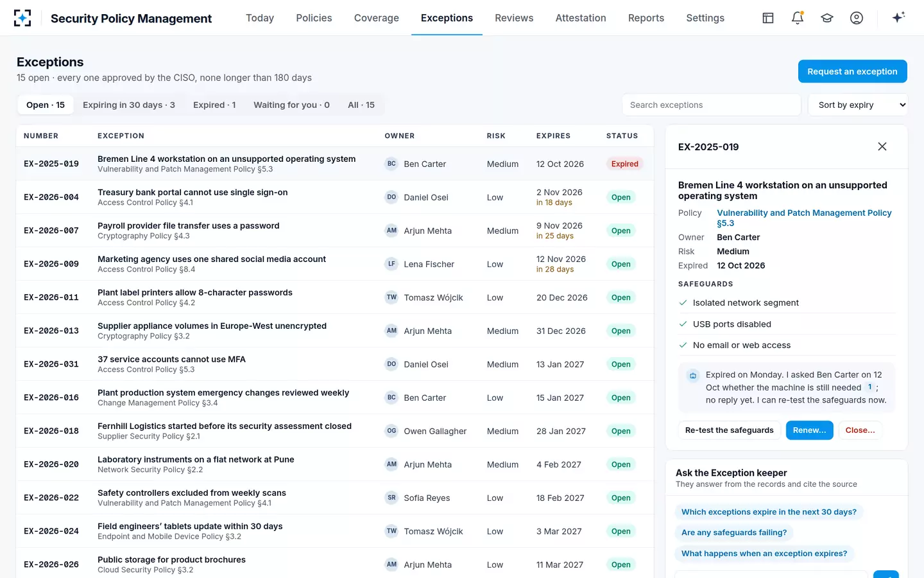Image resolution: width=924 pixels, height=578 pixels.
Task: Sort by the EXPIRES column header
Action: (x=553, y=136)
